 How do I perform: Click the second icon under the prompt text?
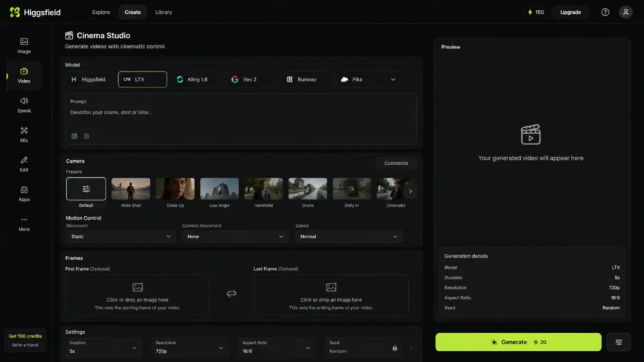pyautogui.click(x=86, y=136)
